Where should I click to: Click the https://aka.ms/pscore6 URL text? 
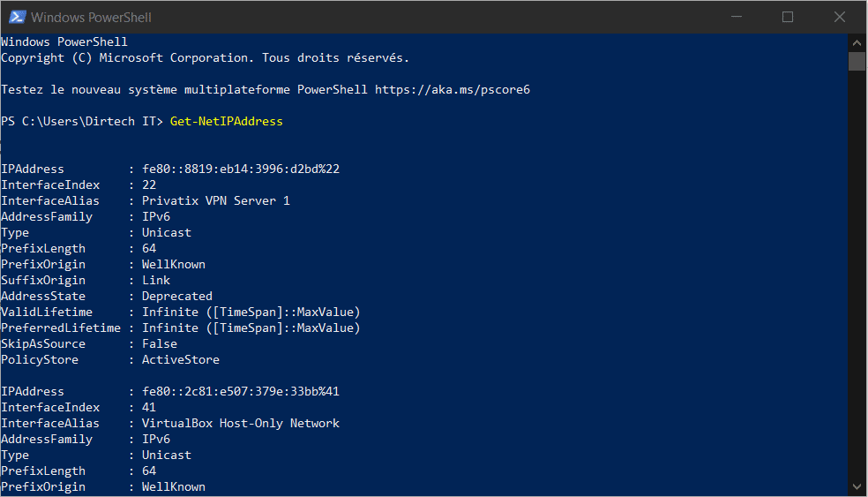[453, 90]
